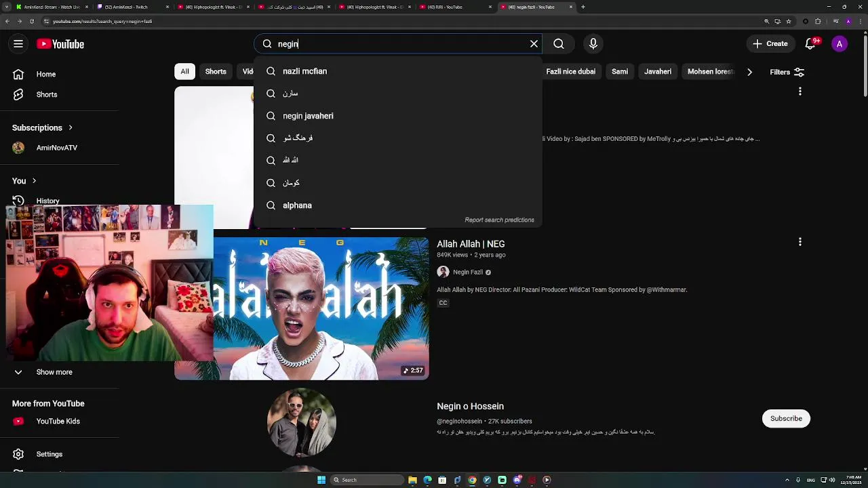Choose the suggestion 'nazli mcfian'

tap(398, 71)
